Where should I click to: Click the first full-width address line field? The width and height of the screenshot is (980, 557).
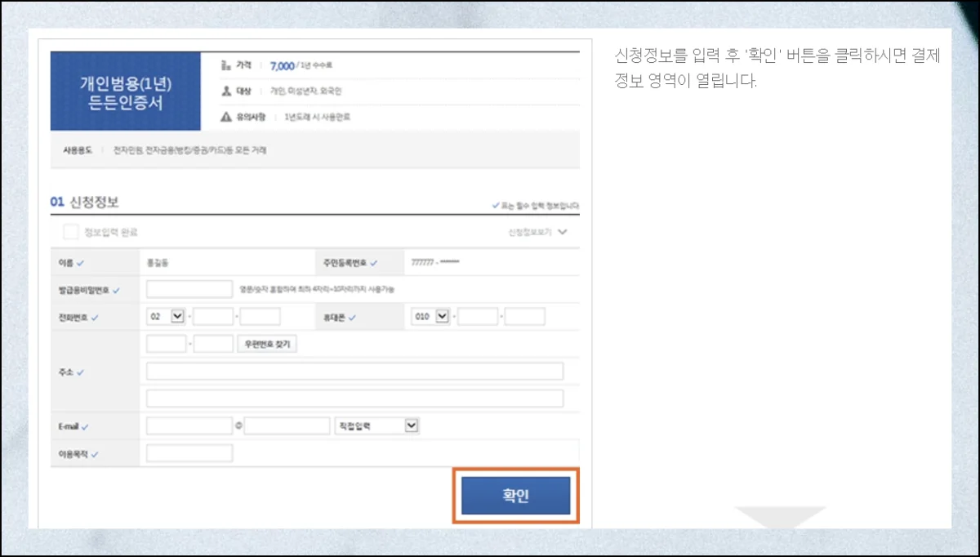click(x=355, y=371)
